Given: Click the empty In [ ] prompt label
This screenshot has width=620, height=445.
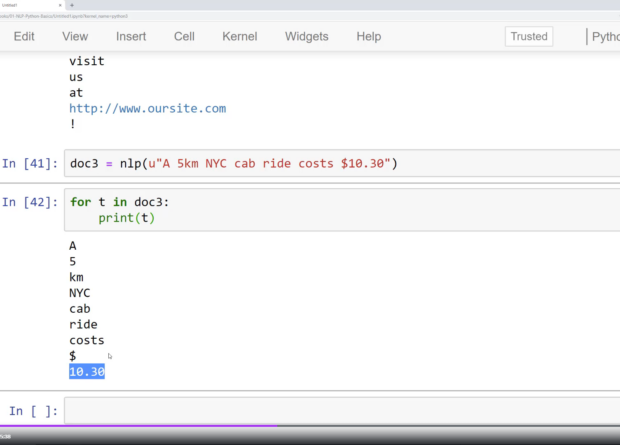Looking at the screenshot, I should coord(34,411).
